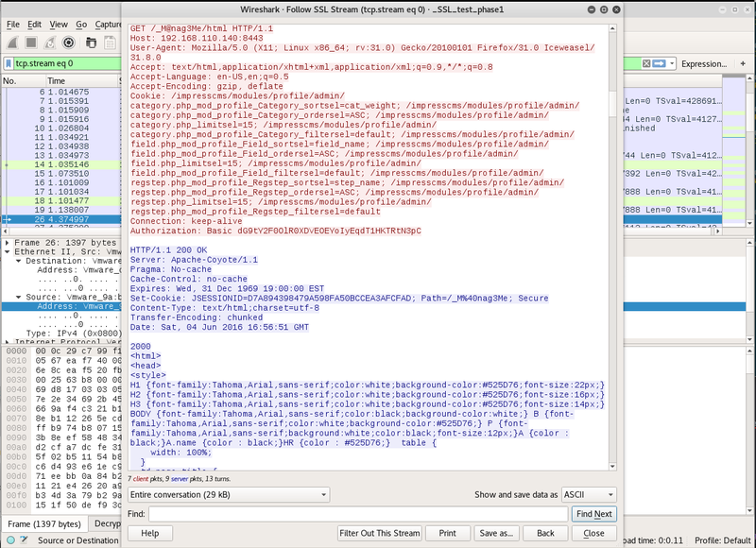Click the start capture shark fin icon
This screenshot has width=756, height=548.
click(13, 43)
